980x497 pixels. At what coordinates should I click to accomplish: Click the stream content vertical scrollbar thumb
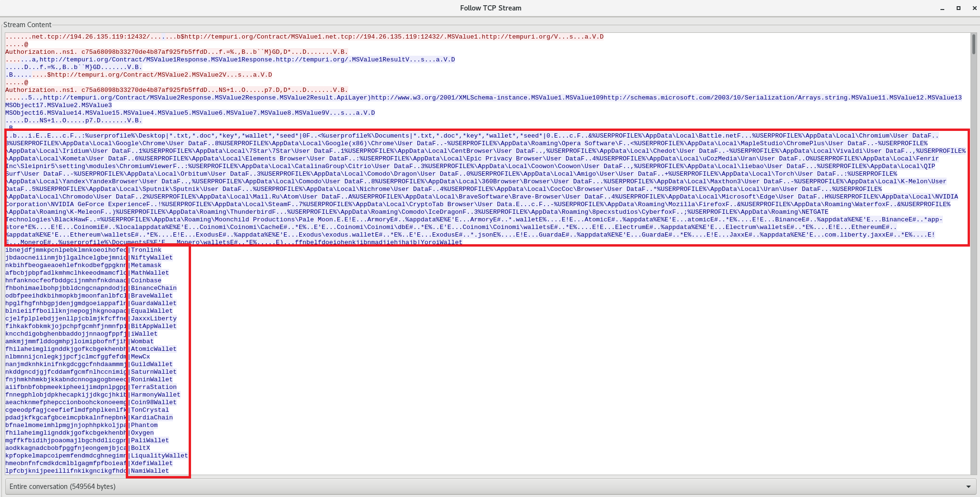[x=973, y=45]
